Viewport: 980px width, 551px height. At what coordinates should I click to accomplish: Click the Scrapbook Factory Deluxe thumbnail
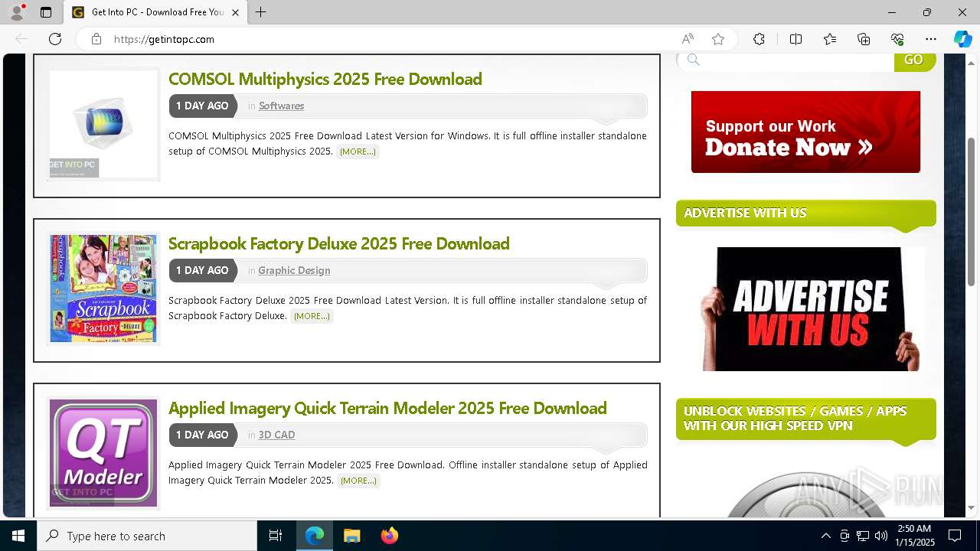click(103, 289)
